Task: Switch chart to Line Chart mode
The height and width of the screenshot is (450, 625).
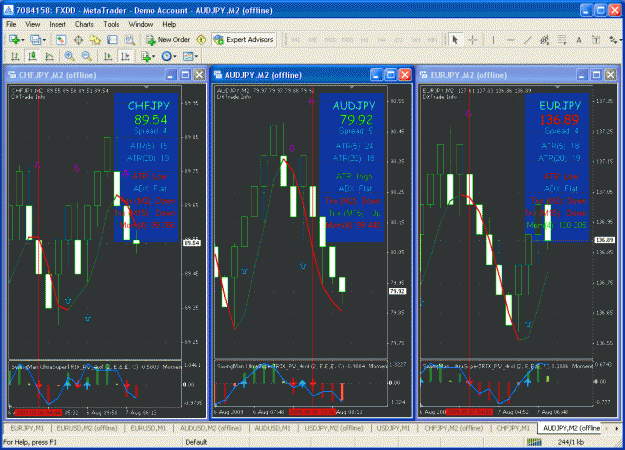Action: click(49, 56)
